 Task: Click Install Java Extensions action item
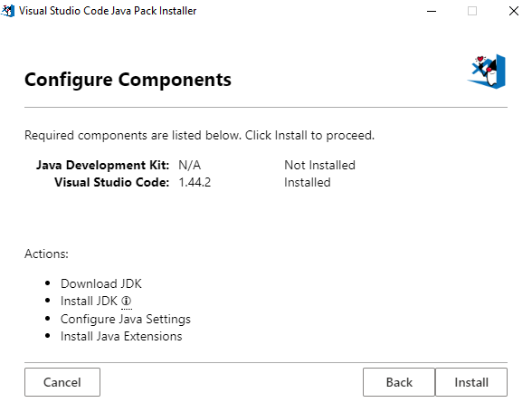(x=121, y=336)
